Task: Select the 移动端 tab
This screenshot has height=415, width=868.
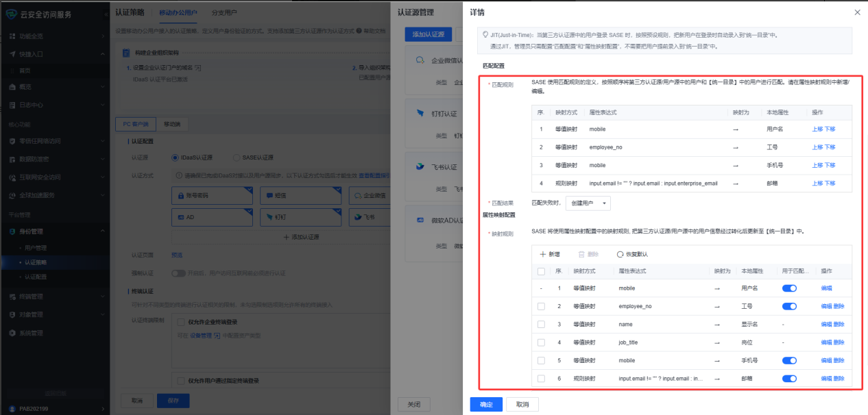Action: pyautogui.click(x=172, y=125)
